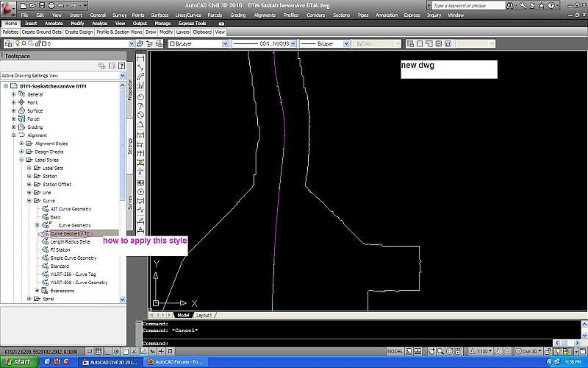Click the Create Ground Data panel button
This screenshot has height=368, width=588.
point(41,32)
